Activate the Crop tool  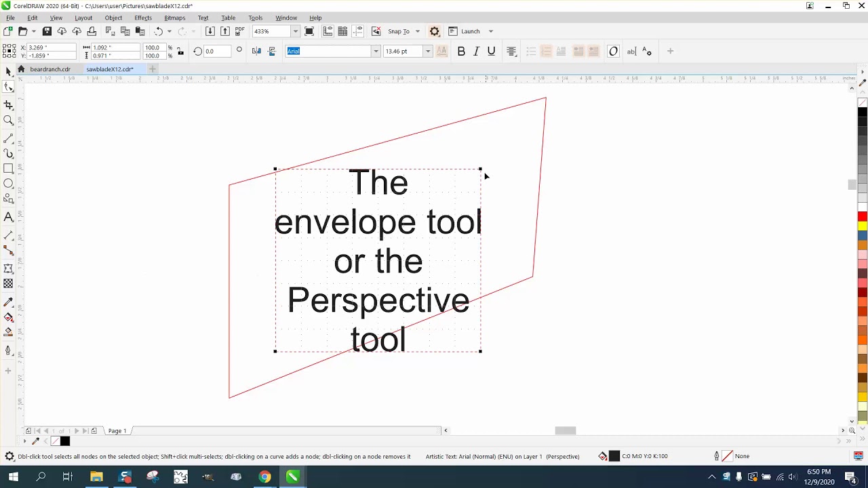pos(8,105)
